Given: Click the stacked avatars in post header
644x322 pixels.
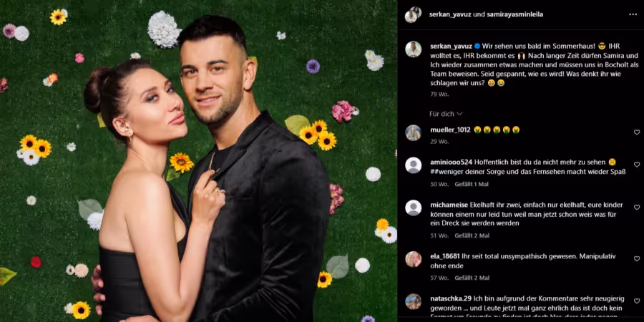Looking at the screenshot, I should (413, 14).
